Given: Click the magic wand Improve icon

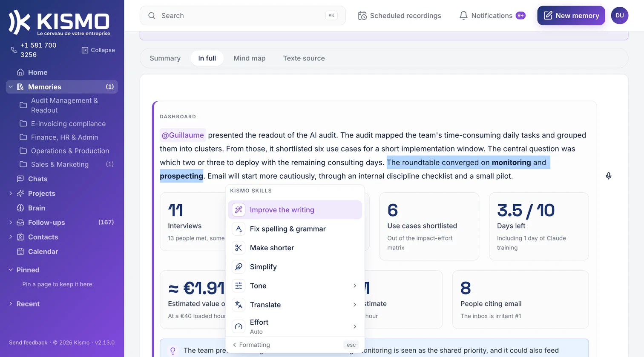Looking at the screenshot, I should [x=239, y=210].
